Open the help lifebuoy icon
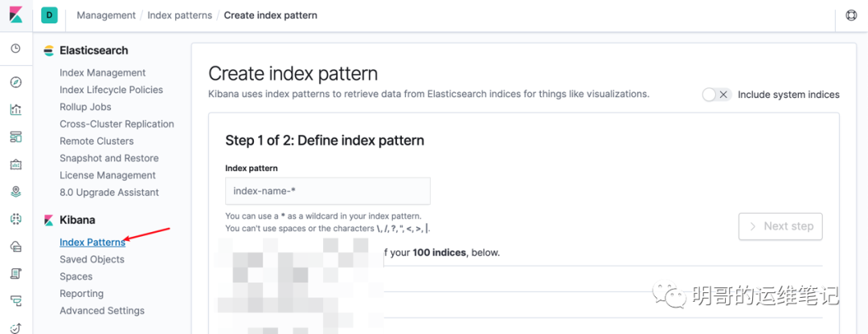868x334 pixels. [x=851, y=15]
